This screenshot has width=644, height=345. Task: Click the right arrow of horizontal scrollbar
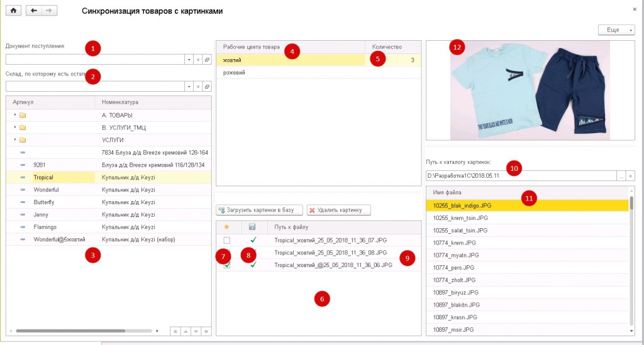coord(157,331)
